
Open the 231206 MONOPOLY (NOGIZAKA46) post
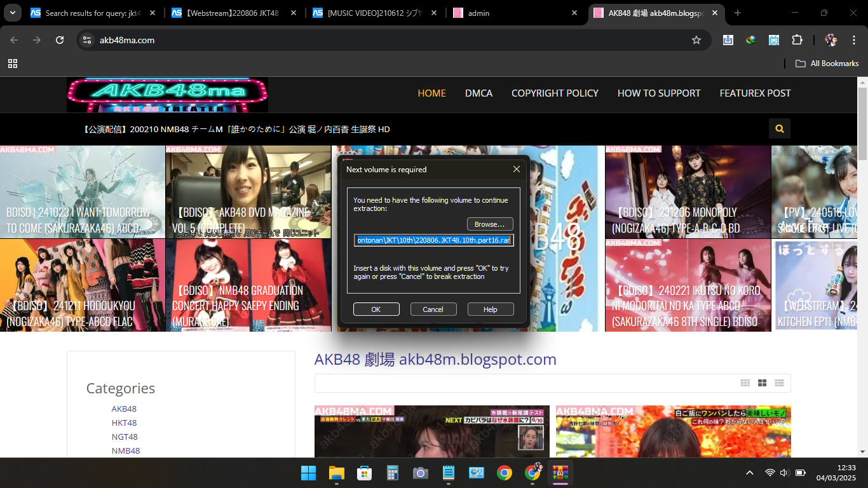[x=688, y=192]
